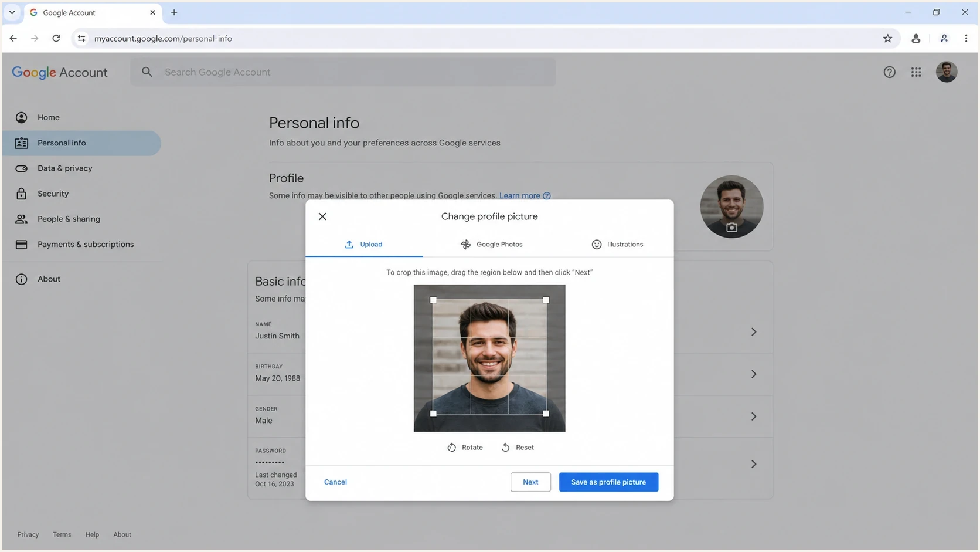Click the Data & privacy toggle icon
980x552 pixels.
pyautogui.click(x=21, y=168)
